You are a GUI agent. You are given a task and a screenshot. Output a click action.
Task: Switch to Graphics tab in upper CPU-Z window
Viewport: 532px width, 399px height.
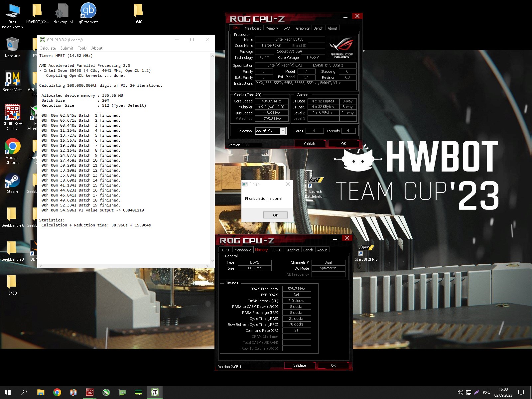coord(303,28)
